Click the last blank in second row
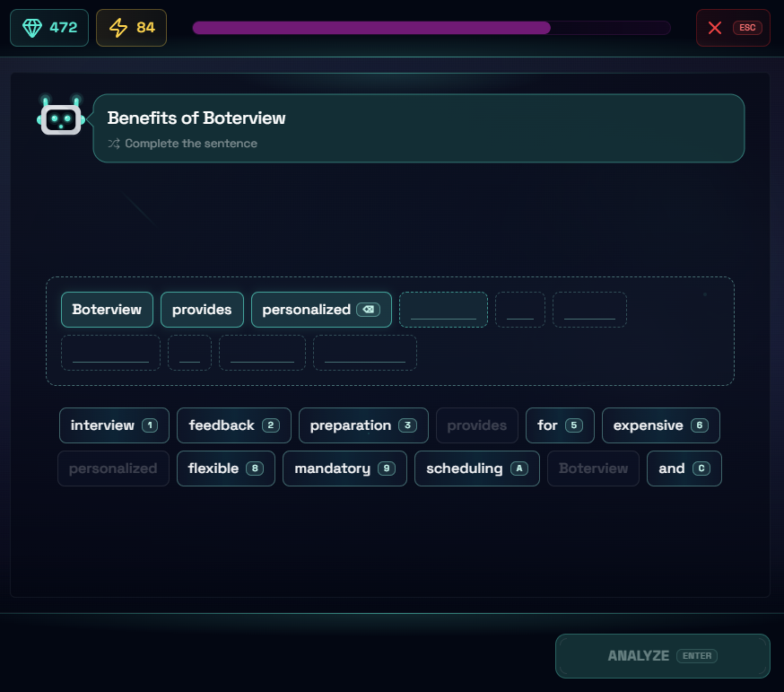This screenshot has height=692, width=784. tap(365, 353)
